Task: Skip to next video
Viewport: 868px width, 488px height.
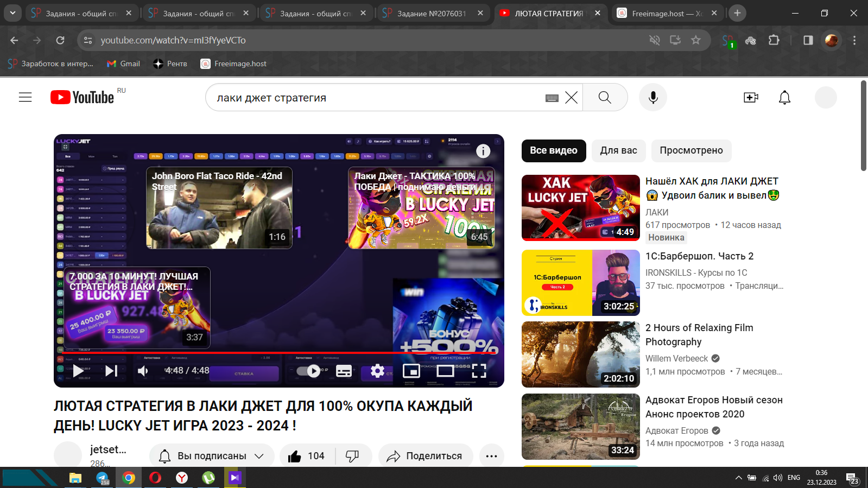Action: pyautogui.click(x=111, y=371)
